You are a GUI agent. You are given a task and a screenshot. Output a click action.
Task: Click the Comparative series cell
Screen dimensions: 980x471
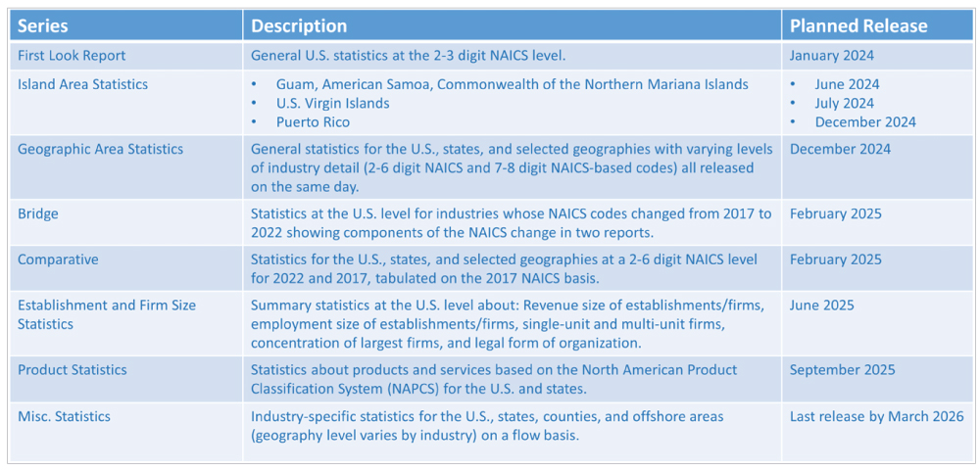(126, 268)
